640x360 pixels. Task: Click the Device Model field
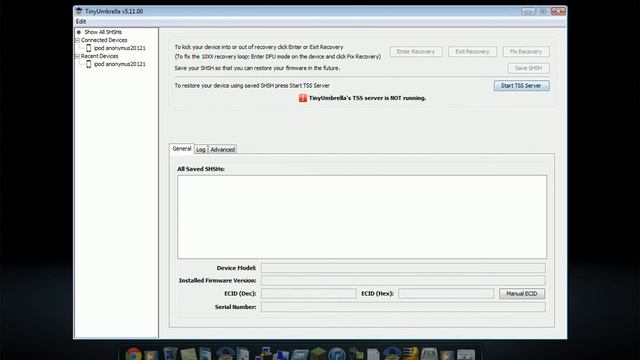coord(403,268)
